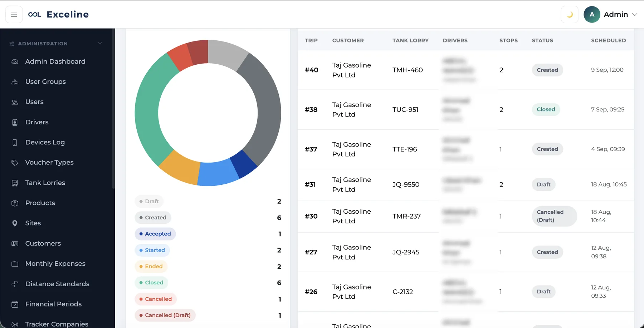Screen dimensions: 644x328
Task: Open Admin Dashboard menu item
Action: (55, 61)
